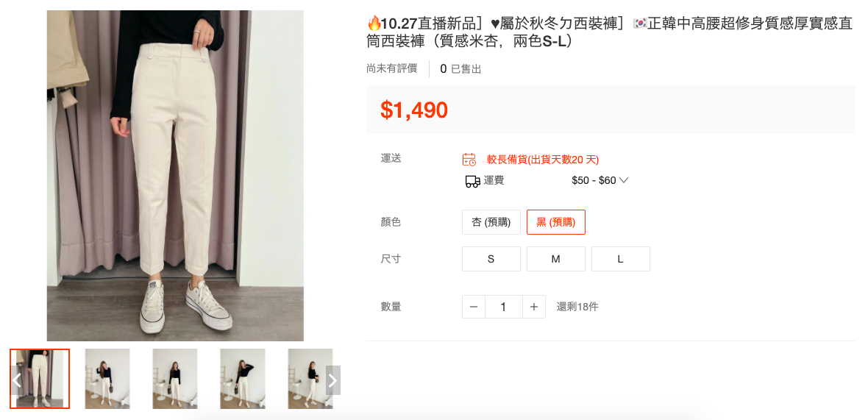Open the fifth product thumbnail
868x420 pixels.
click(310, 379)
